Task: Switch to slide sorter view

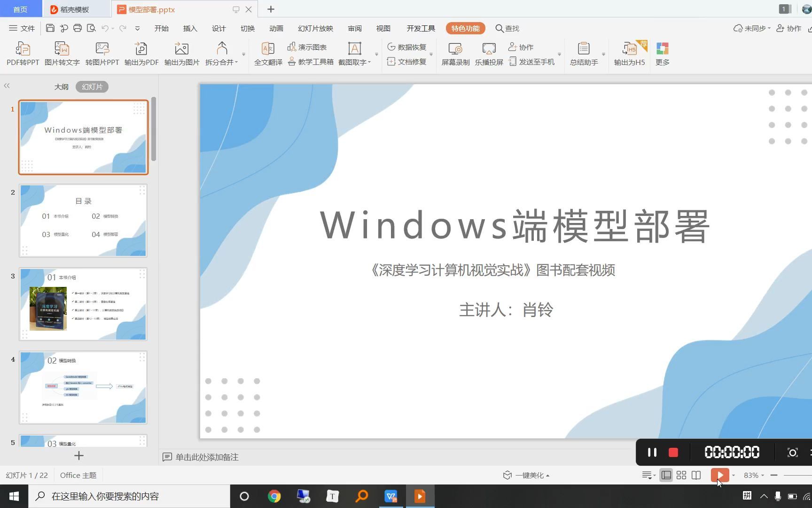Action: pos(681,475)
